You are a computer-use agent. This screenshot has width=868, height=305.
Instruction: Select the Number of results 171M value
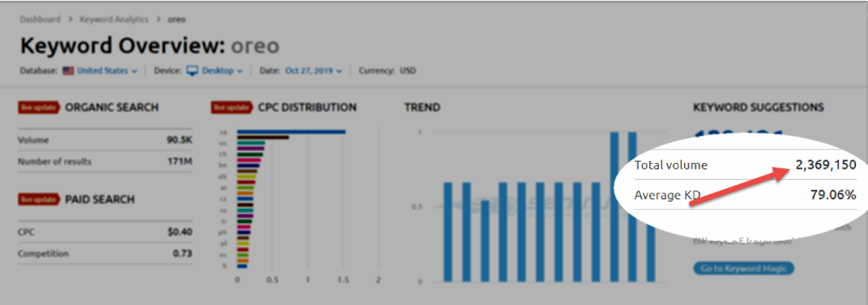tap(180, 161)
